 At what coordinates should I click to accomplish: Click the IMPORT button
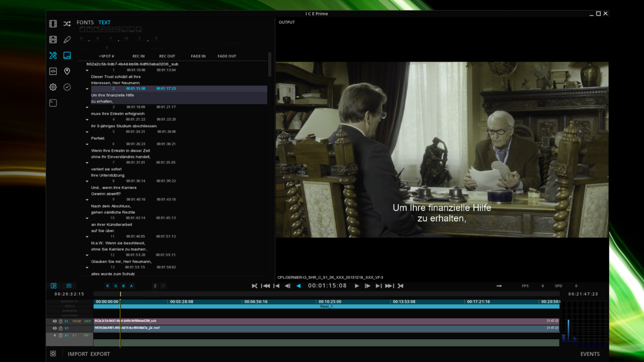coord(78,354)
